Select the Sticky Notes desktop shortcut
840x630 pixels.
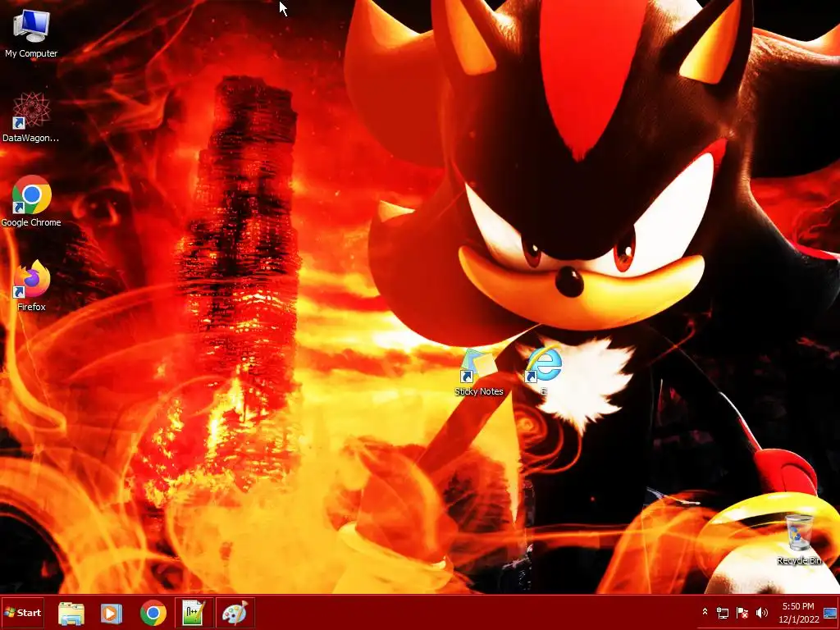click(479, 372)
